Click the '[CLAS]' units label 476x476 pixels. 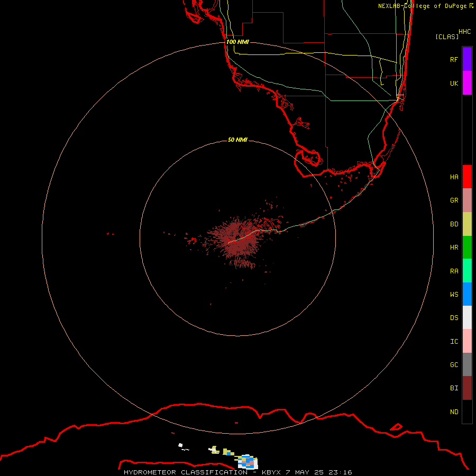(x=447, y=36)
